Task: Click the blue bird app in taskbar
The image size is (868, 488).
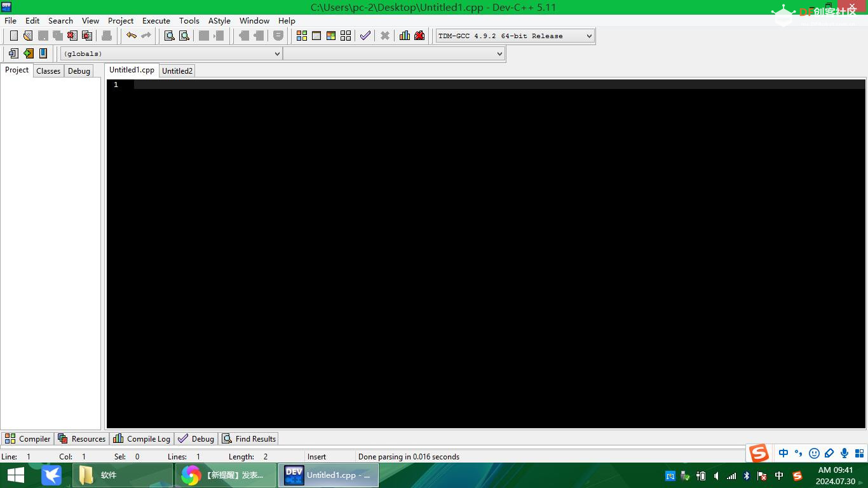Action: [x=51, y=475]
